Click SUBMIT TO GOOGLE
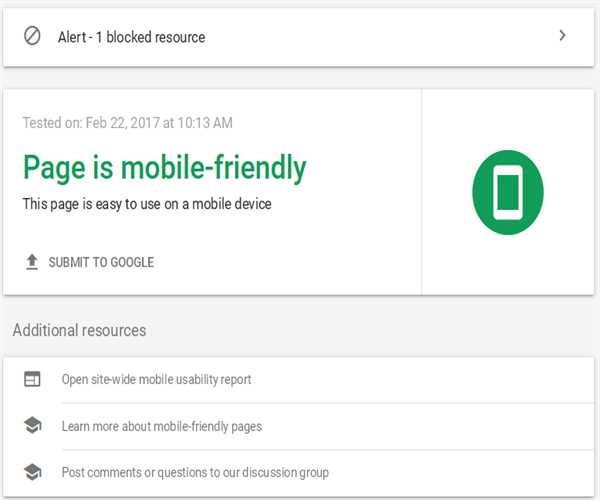The image size is (600, 500). pyautogui.click(x=101, y=262)
